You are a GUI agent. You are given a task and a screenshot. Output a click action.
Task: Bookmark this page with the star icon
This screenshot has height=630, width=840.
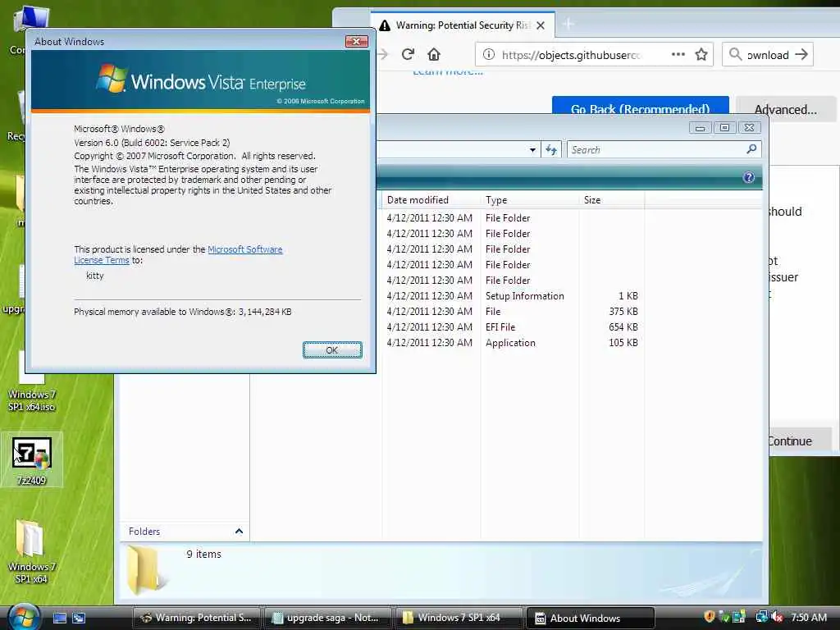701,55
